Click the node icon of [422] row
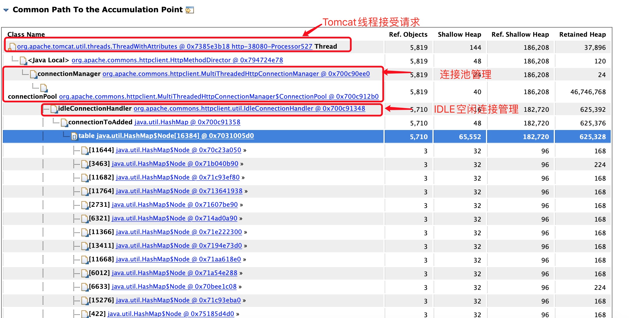The image size is (644, 318). [x=85, y=314]
